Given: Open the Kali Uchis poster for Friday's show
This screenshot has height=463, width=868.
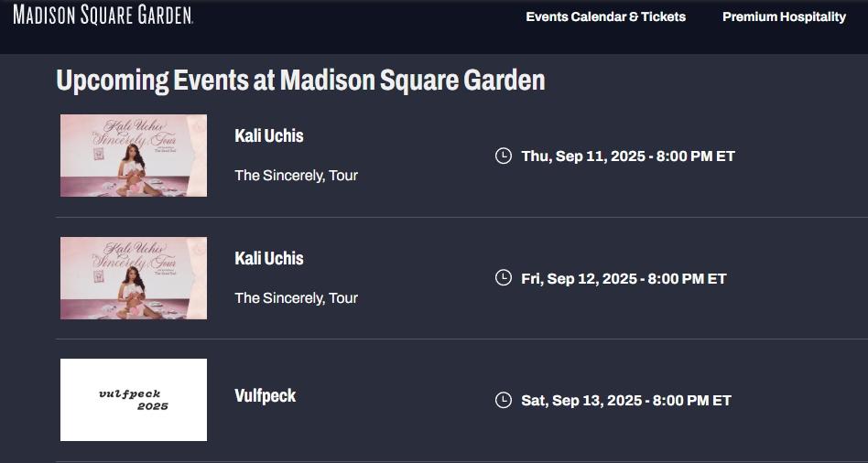Looking at the screenshot, I should (x=134, y=278).
